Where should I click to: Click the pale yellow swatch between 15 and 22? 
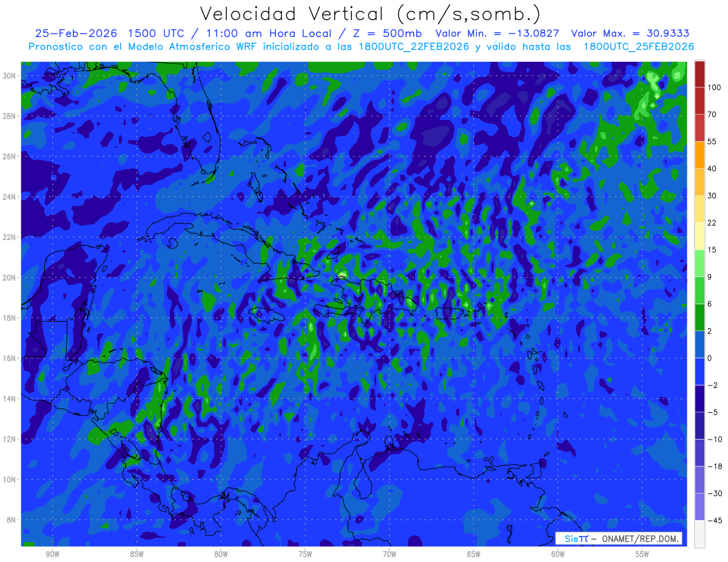[x=699, y=236]
